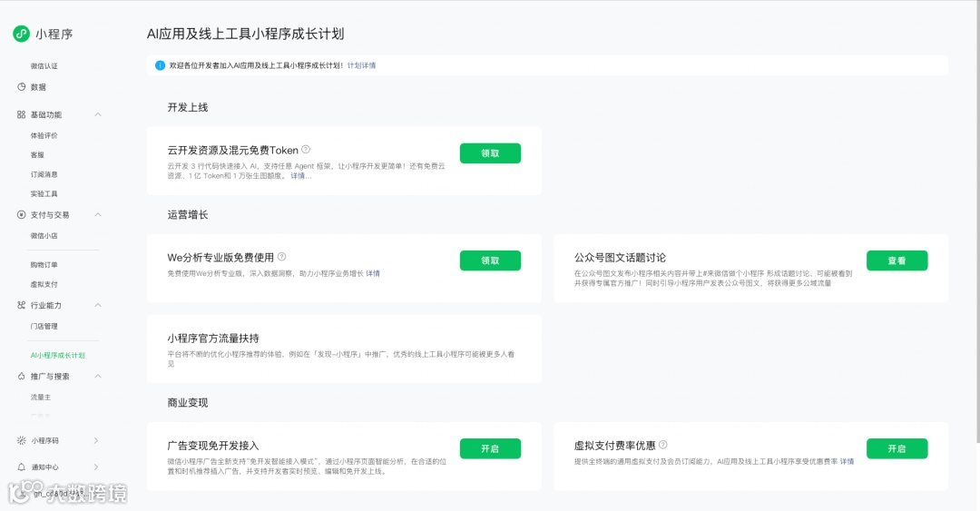Screen dimensions: 980x511
Task: Click the 小程序官方流量扶持 card title
Action: pyautogui.click(x=213, y=339)
